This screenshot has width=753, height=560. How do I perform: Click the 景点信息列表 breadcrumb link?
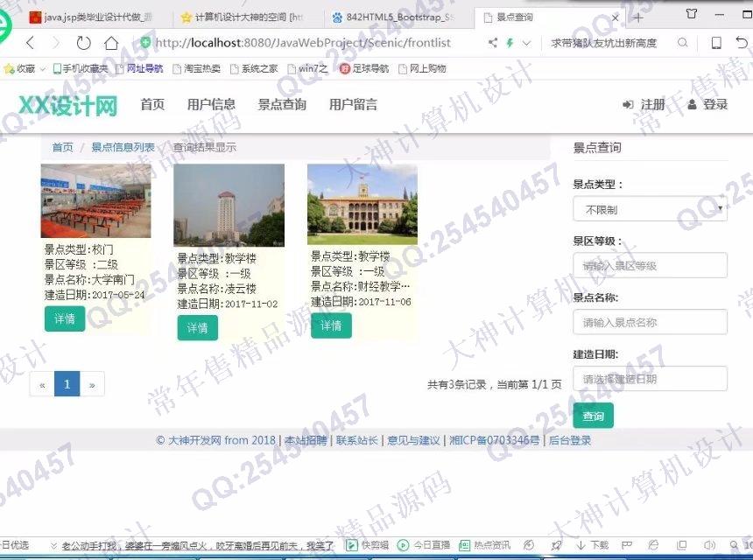coord(123,147)
